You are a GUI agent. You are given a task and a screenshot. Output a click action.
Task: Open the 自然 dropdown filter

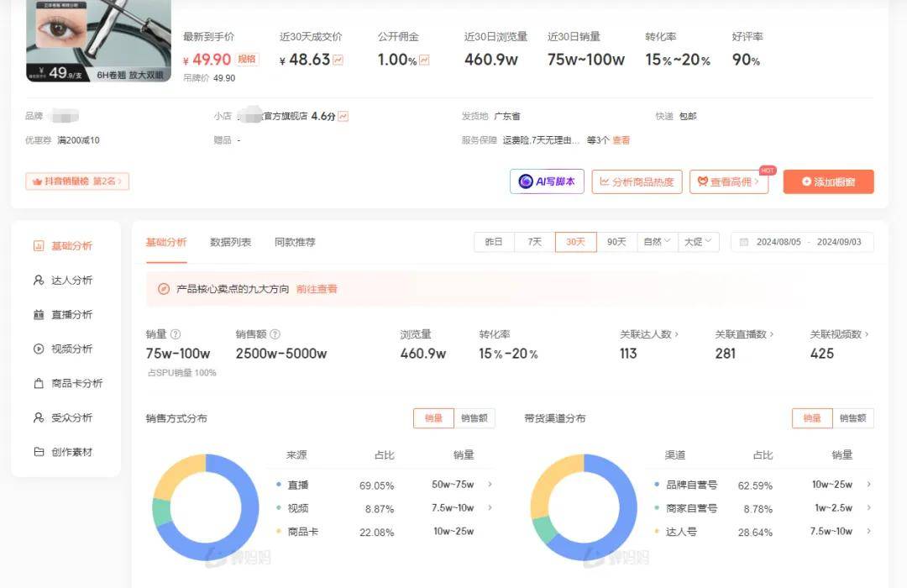[657, 241]
